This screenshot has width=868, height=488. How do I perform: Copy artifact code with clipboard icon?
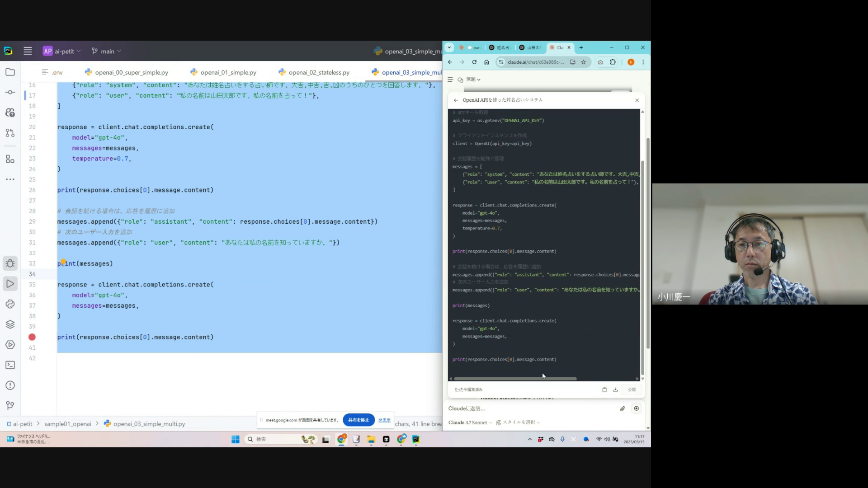604,389
